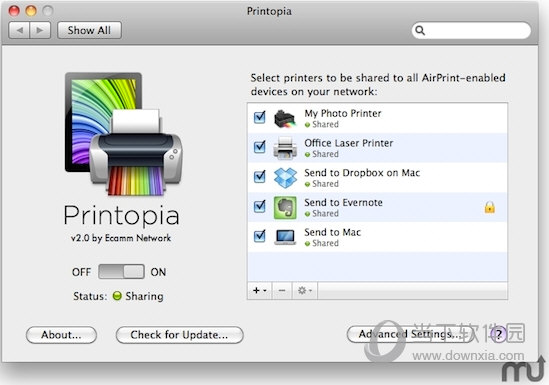Click in the search field

[x=471, y=31]
